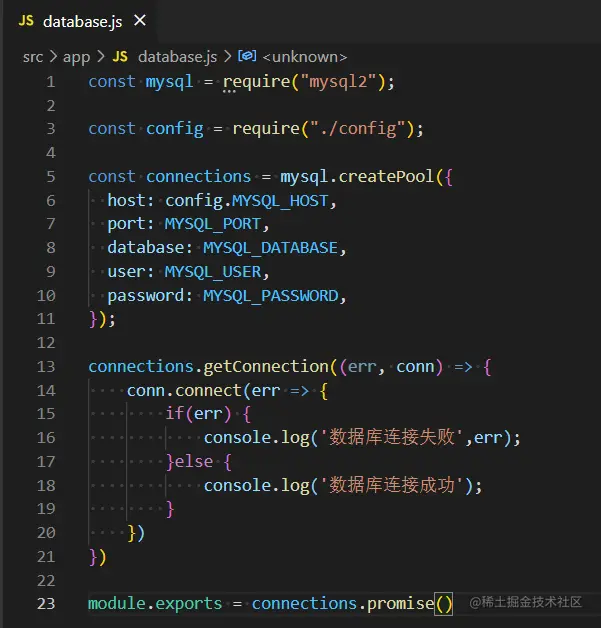Click require with quick-fix dots on line 1
The image size is (601, 628).
coord(256,83)
